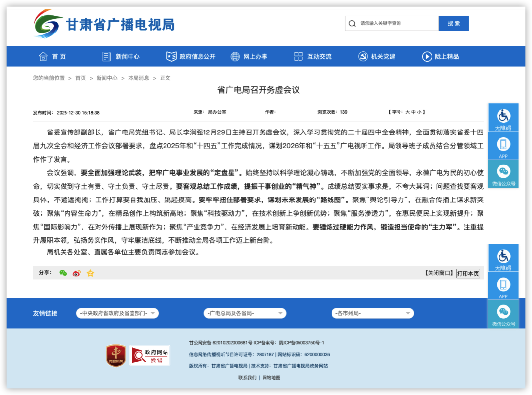Click inside the keyword search input field
This screenshot has height=395, width=532.
394,23
